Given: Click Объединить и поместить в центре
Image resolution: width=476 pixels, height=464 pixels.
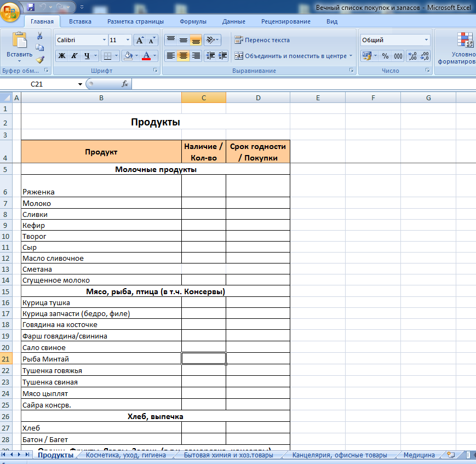Looking at the screenshot, I should click(x=290, y=56).
